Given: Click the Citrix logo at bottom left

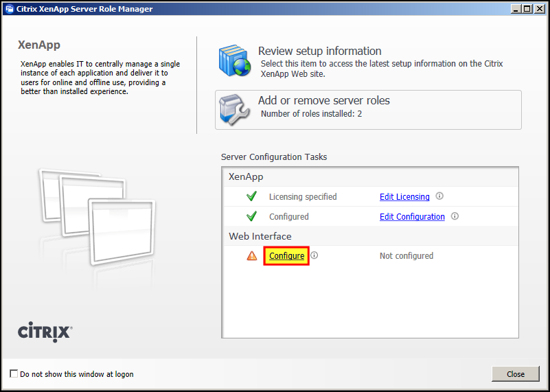Looking at the screenshot, I should click(x=45, y=332).
